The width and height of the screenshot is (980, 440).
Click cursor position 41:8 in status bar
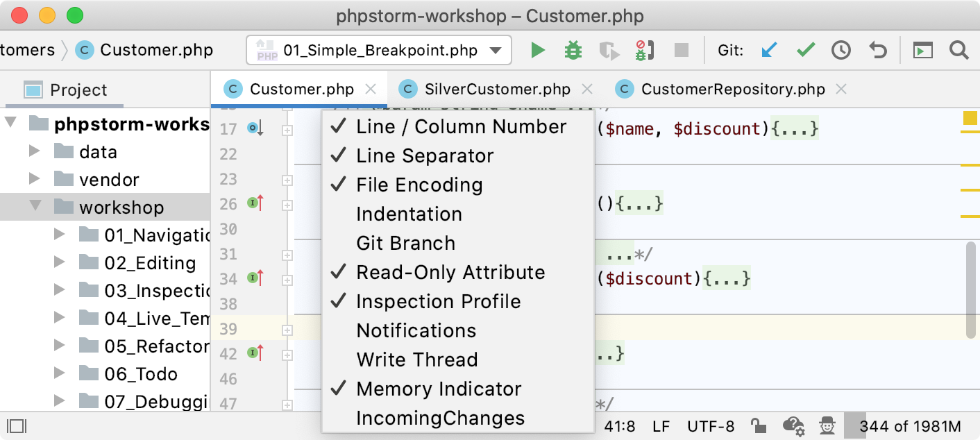pyautogui.click(x=620, y=426)
